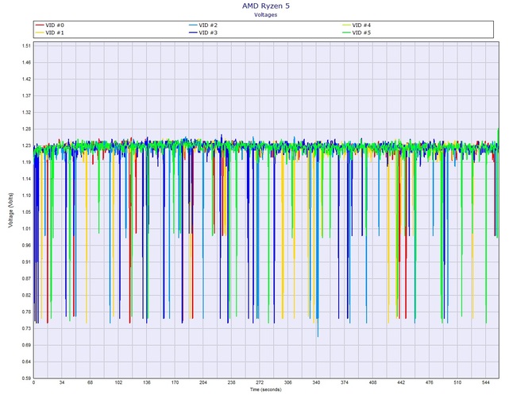Click the 442 seconds time label
532x399 pixels.
point(401,382)
